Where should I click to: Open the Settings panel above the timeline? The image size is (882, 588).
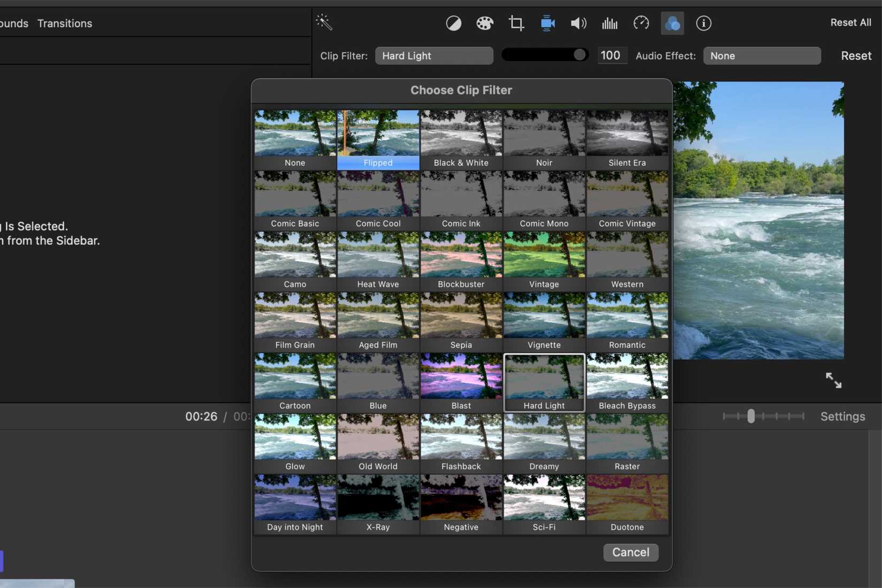click(x=842, y=416)
